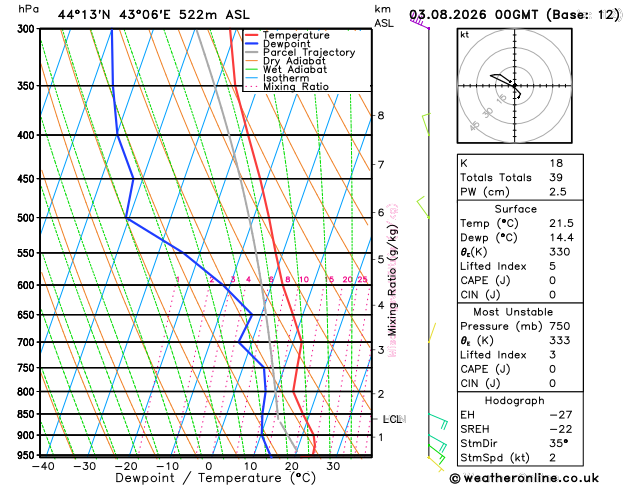629x486 pixels.
Task: Click the K index value 18
Action: click(x=556, y=163)
